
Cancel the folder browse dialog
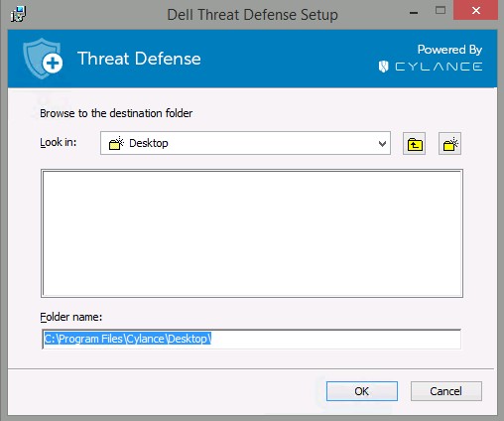[446, 391]
